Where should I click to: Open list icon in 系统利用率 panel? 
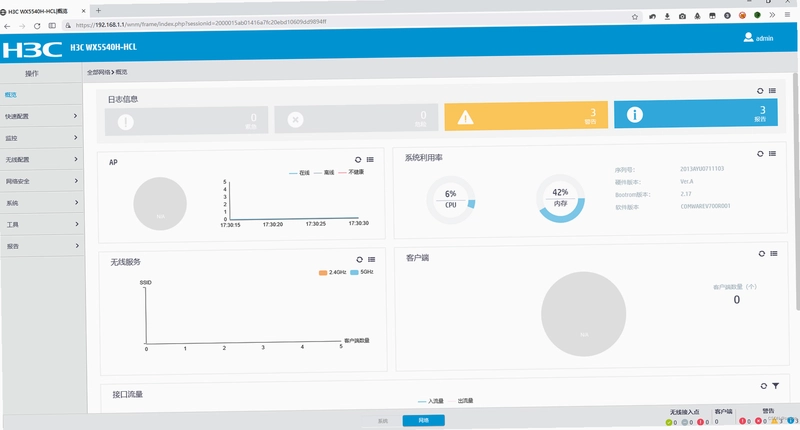772,154
